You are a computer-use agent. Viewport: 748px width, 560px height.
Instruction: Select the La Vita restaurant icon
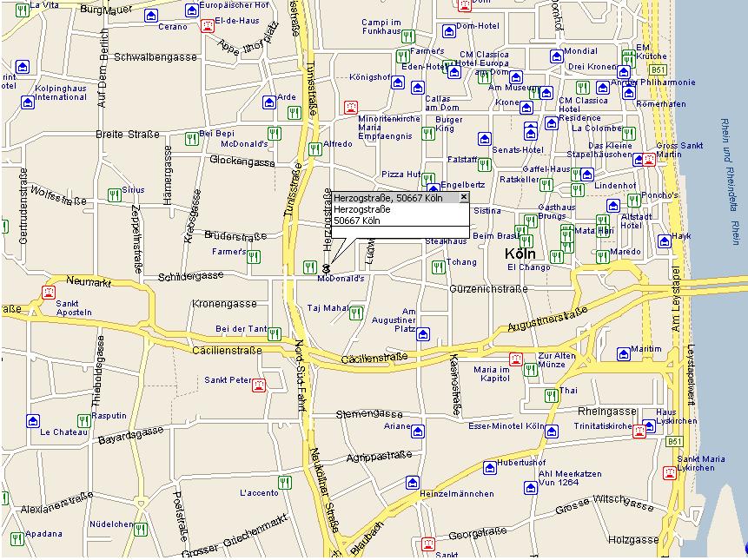(22, 10)
